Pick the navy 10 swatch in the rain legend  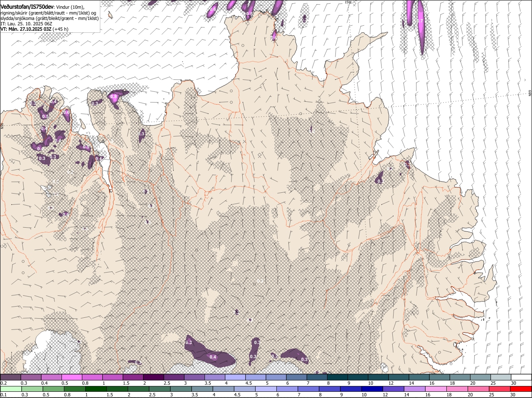pos(372,389)
